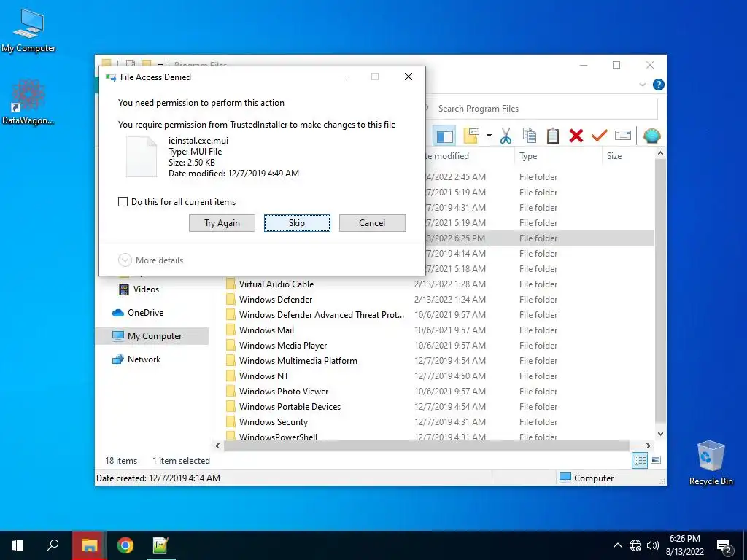Toggle the navigation pane toolbar icon
747x560 pixels.
tap(444, 136)
